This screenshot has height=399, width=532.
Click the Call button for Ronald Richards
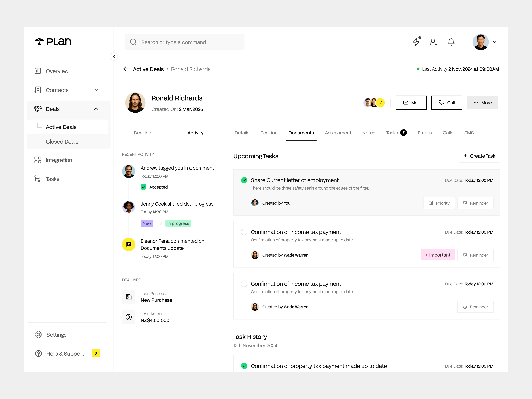(447, 102)
